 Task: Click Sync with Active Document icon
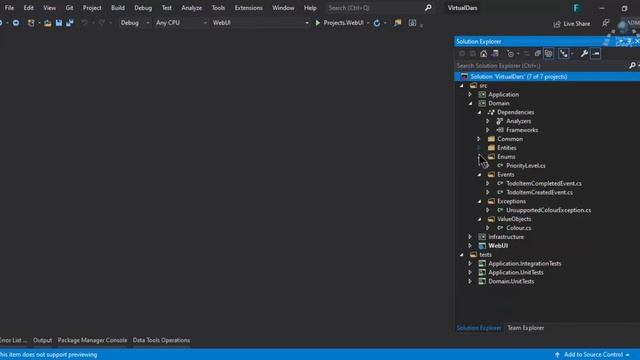coord(527,53)
